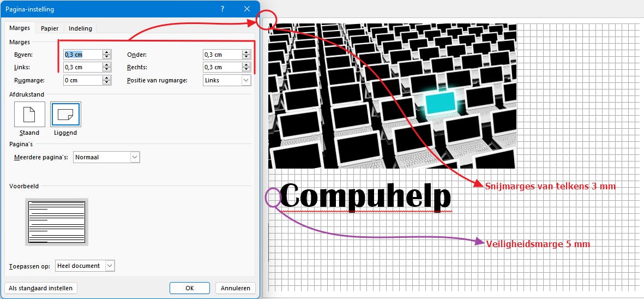The width and height of the screenshot is (644, 299).
Task: Increase the Onder margin value
Action: pyautogui.click(x=246, y=52)
